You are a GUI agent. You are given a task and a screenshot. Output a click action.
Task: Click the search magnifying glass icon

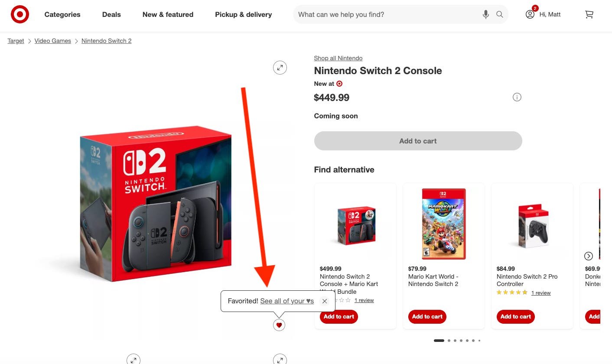499,14
